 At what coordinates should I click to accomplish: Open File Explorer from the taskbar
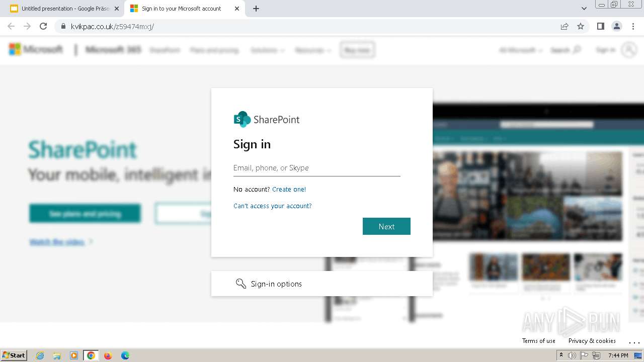[x=57, y=355]
